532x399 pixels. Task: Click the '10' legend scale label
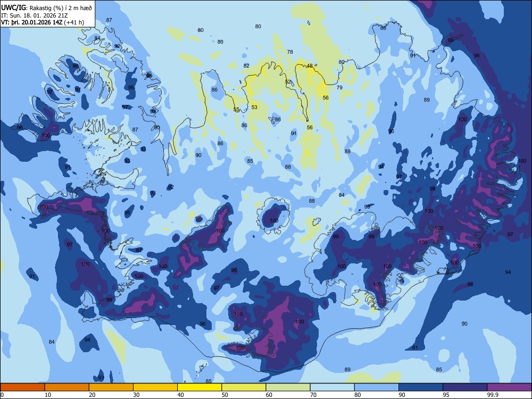[x=48, y=395]
